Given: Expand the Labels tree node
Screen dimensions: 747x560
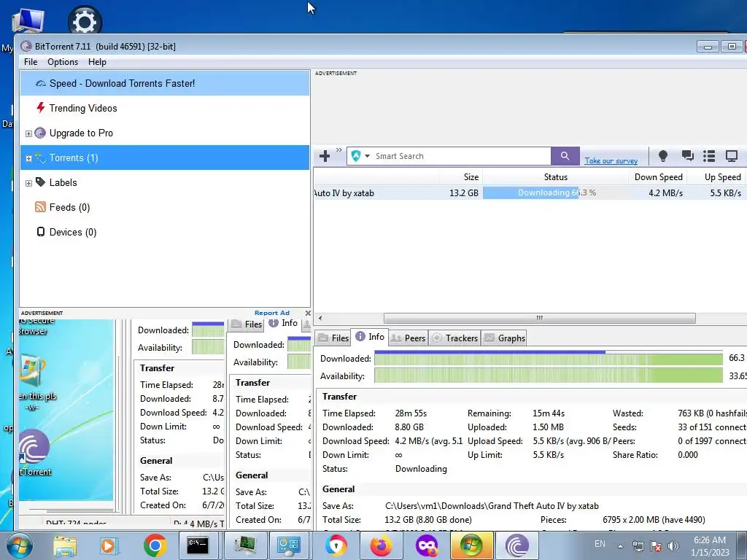Looking at the screenshot, I should (x=28, y=183).
